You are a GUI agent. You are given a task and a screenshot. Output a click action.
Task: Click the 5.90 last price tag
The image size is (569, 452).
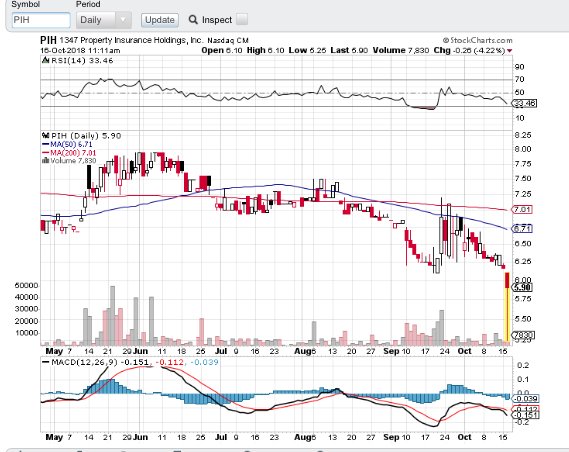click(x=522, y=288)
